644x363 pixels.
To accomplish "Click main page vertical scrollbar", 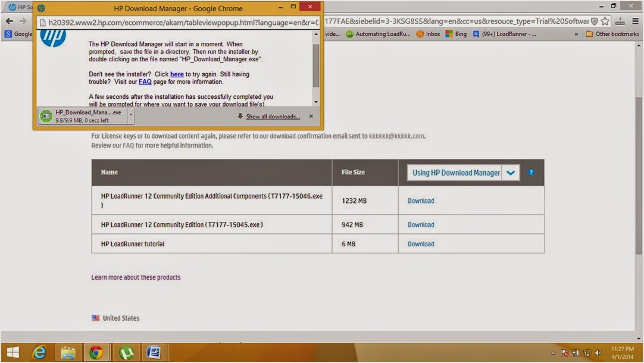I will click(638, 176).
